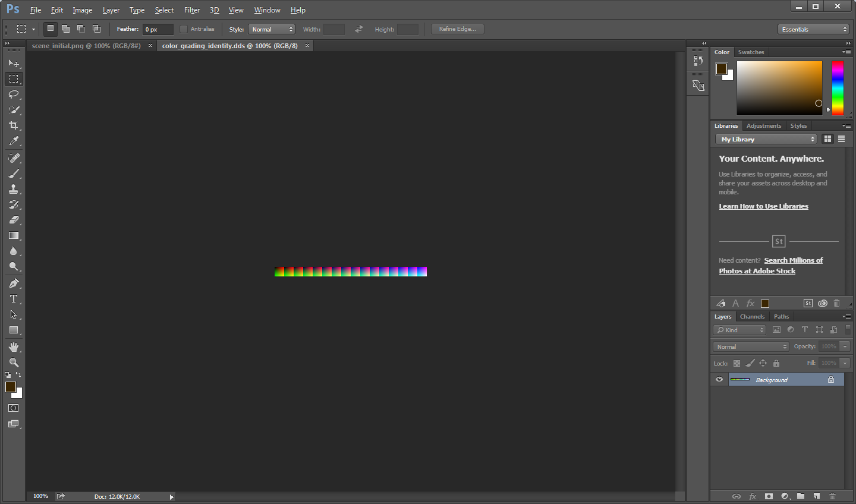This screenshot has height=504, width=856.
Task: Click the Refine Edge button
Action: pyautogui.click(x=457, y=29)
